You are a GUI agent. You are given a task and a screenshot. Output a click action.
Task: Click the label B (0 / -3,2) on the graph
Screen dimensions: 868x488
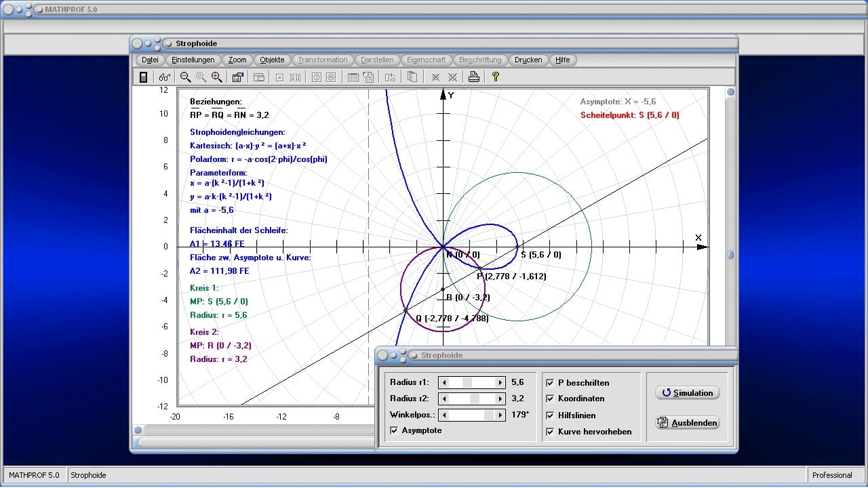(468, 298)
